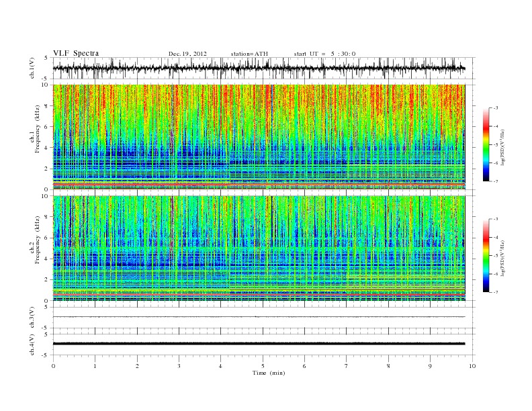The image size is (532, 411).
Task: Click the "station=ATH" label
Action: pyautogui.click(x=249, y=54)
